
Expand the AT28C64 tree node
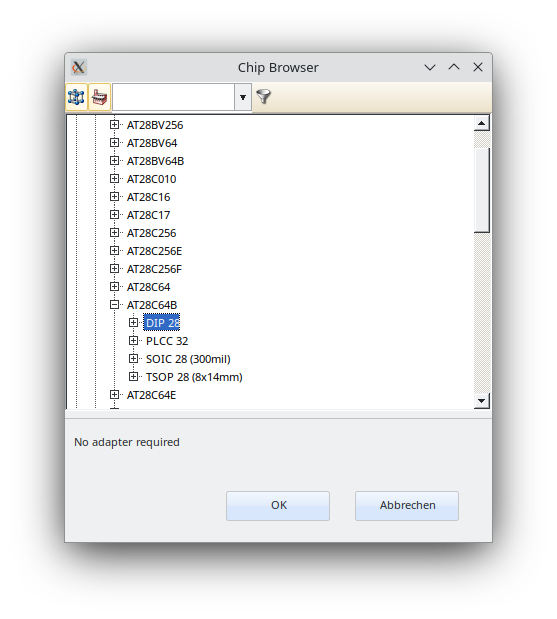[114, 287]
